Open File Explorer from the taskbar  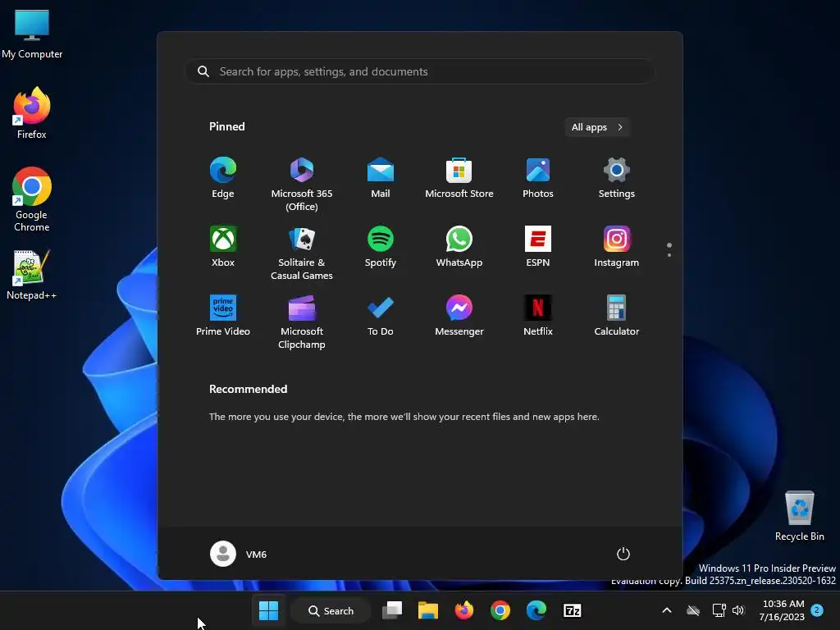(x=428, y=610)
